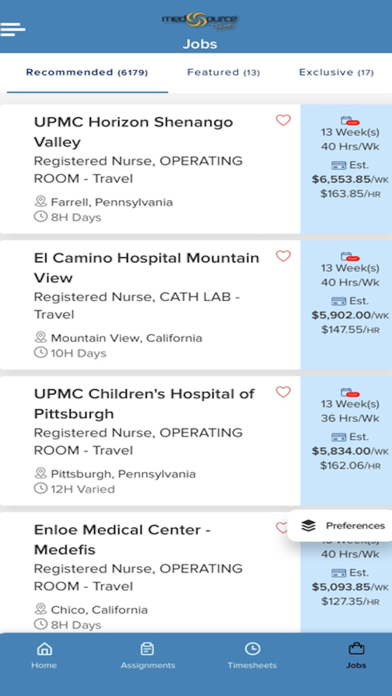Tap calendar icon on El Camino pay panel
The image size is (392, 696).
click(350, 256)
